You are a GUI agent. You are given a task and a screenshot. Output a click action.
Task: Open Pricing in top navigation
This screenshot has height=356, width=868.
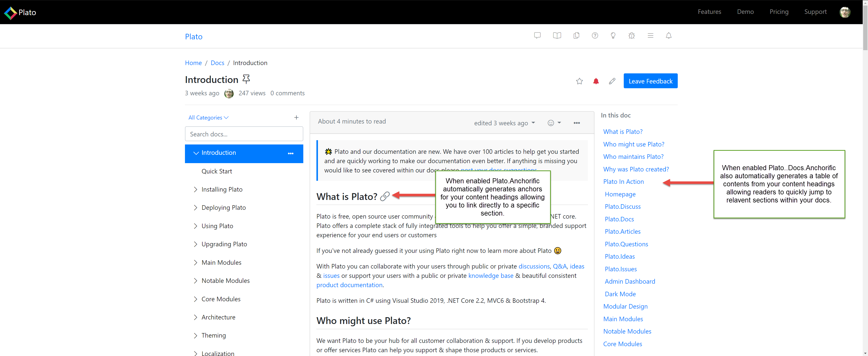pyautogui.click(x=779, y=12)
